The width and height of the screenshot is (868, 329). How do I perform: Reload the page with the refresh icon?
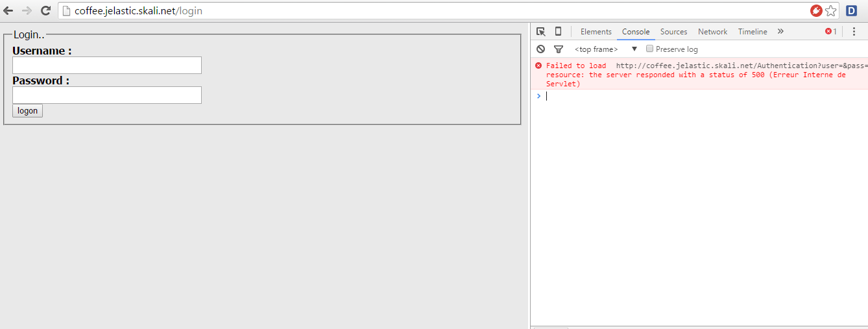click(45, 10)
